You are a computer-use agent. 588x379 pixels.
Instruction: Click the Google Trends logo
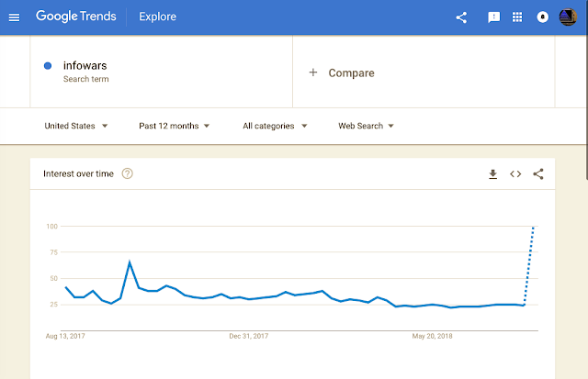pyautogui.click(x=75, y=17)
